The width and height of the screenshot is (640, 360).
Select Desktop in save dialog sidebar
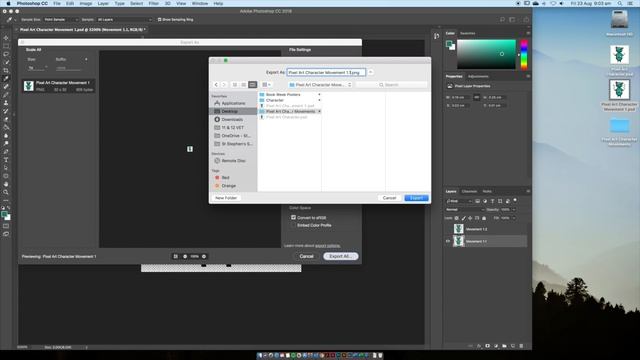point(233,111)
